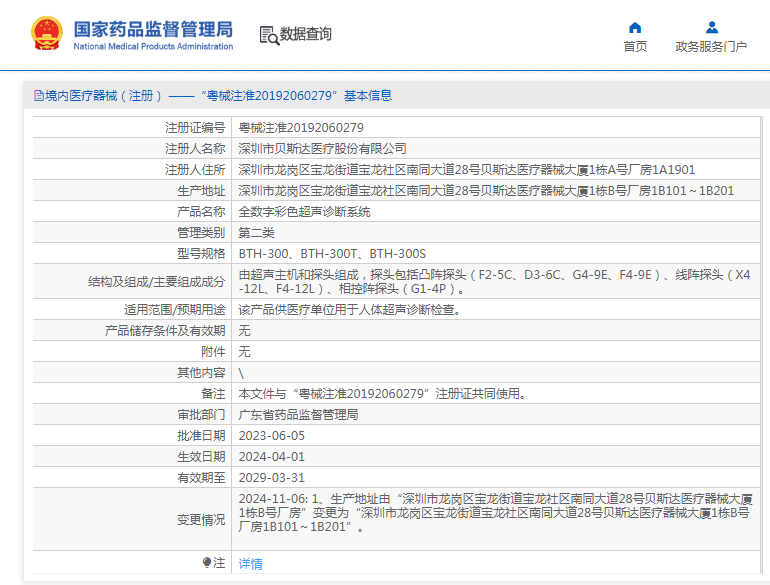This screenshot has width=770, height=585.
Task: Click the approving department 广东省药品监督管理局
Action: pos(298,415)
